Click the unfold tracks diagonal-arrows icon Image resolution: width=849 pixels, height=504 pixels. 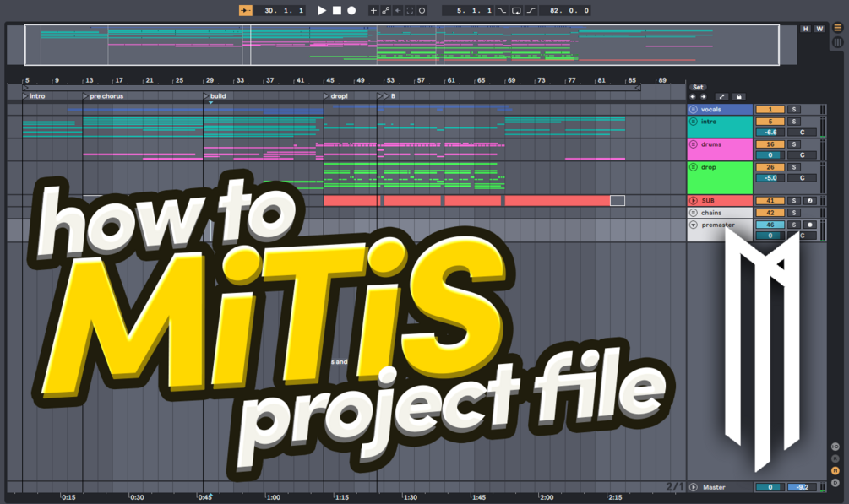tap(722, 97)
